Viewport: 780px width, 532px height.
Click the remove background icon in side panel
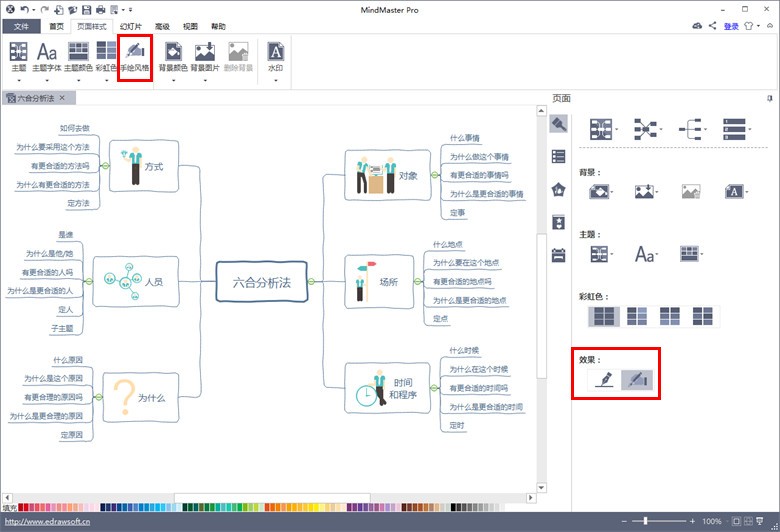691,192
